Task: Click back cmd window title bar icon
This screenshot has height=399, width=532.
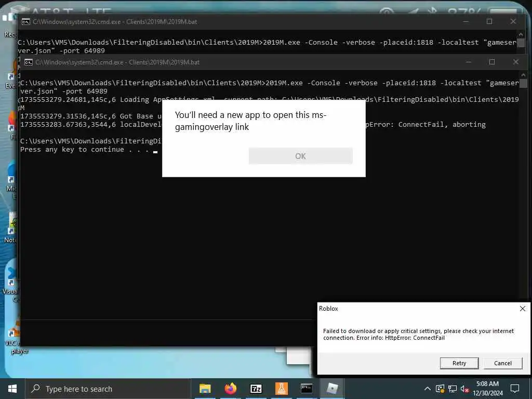Action: pyautogui.click(x=26, y=22)
